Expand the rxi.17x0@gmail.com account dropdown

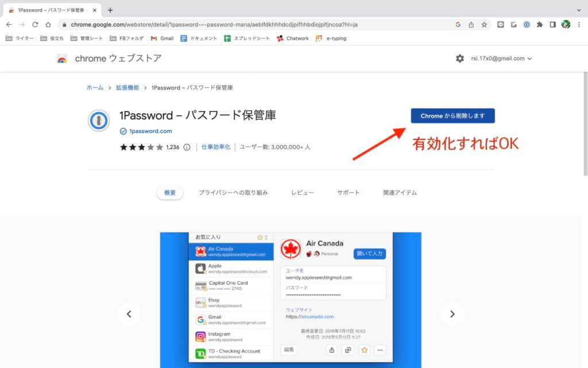[x=501, y=58]
